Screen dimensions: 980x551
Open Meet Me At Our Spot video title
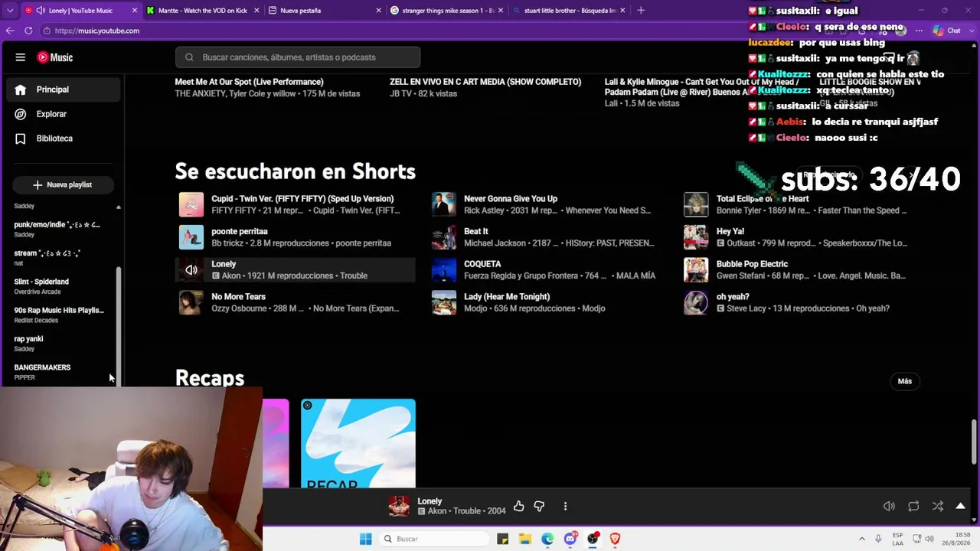pyautogui.click(x=249, y=82)
